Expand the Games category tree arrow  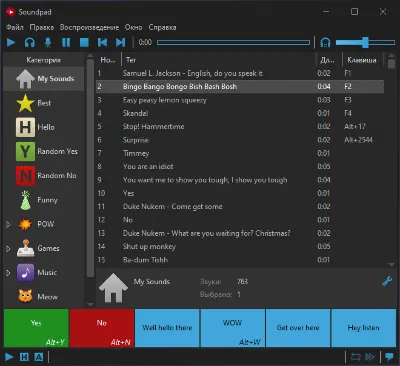pos(8,249)
